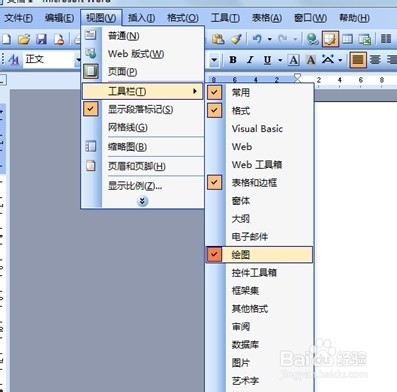This screenshot has width=397, height=392.
Task: Click the Bold B button
Action: pos(233,60)
